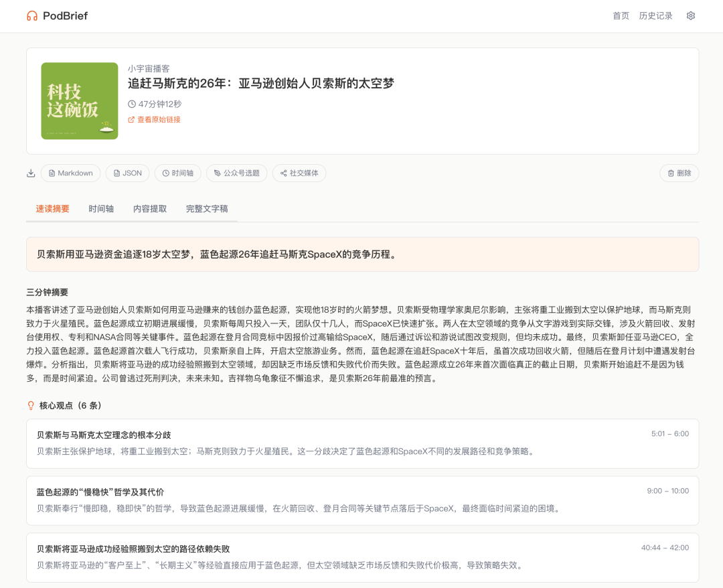This screenshot has height=588, width=723.
Task: Click the paragraph beginning 本播客讲述了亚马逊创始人
Action: click(361, 344)
